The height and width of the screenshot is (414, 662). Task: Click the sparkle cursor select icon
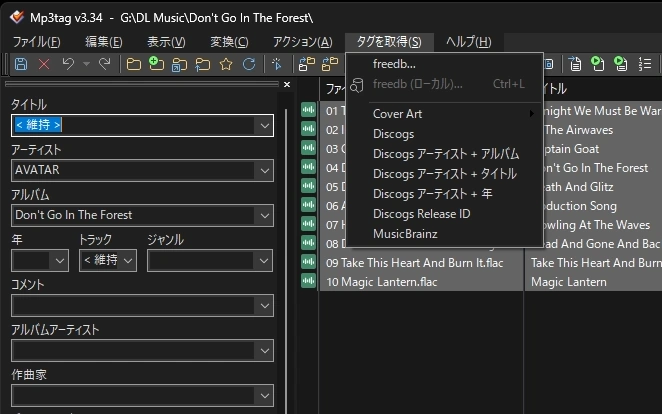277,64
